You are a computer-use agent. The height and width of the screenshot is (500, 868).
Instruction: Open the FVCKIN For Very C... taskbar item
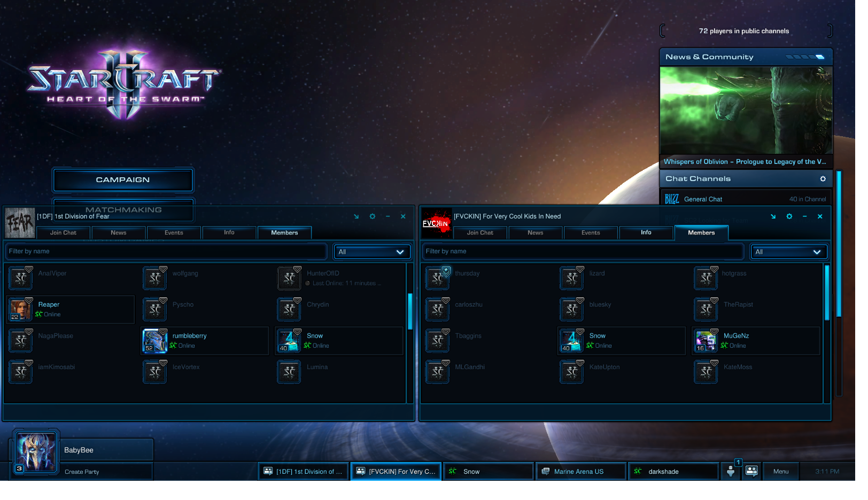[396, 471]
